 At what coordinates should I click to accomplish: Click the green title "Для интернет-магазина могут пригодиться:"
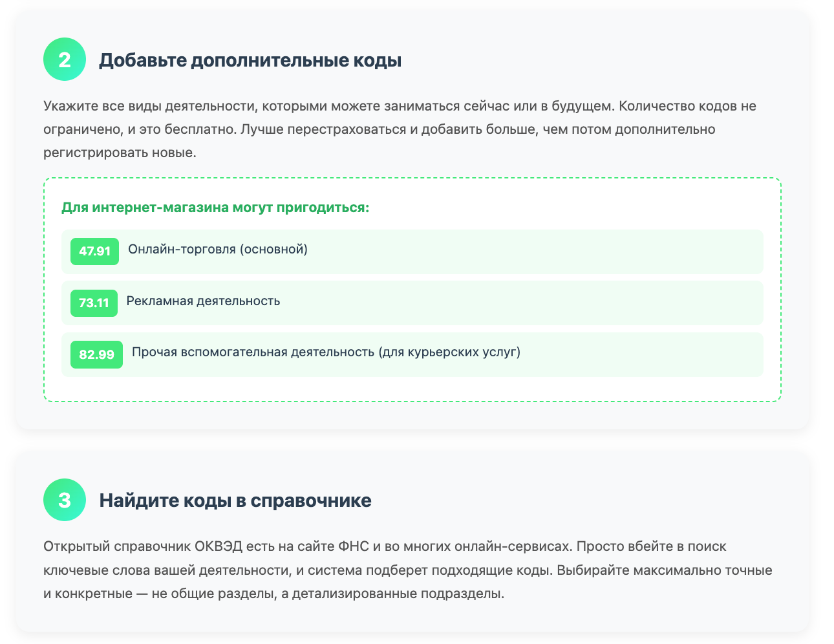pos(215,208)
